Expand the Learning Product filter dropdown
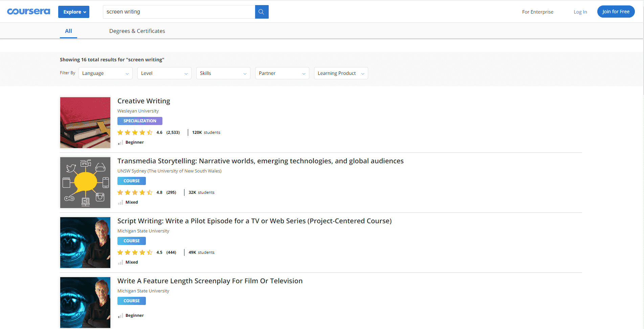Image resolution: width=644 pixels, height=329 pixels. click(341, 73)
